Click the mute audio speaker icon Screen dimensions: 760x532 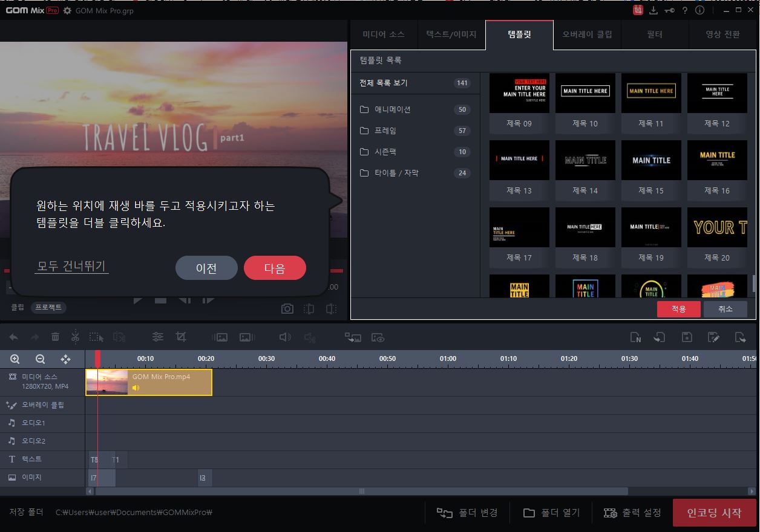pos(310,337)
